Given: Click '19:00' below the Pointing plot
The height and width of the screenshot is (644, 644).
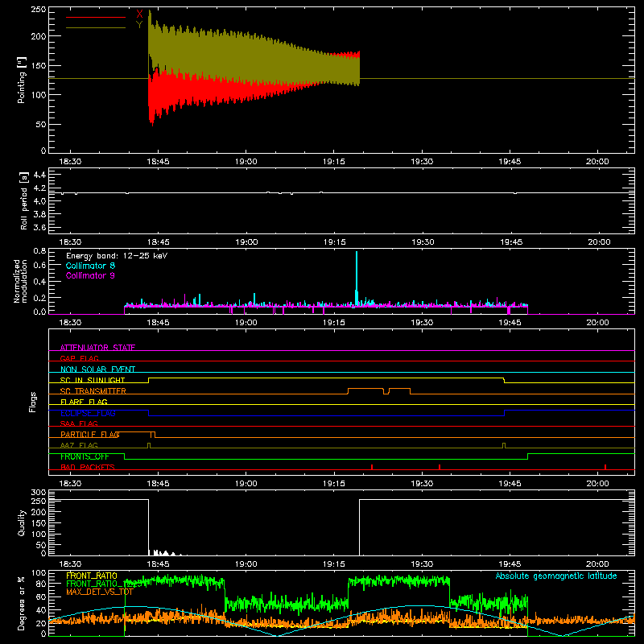Looking at the screenshot, I should click(x=246, y=162).
